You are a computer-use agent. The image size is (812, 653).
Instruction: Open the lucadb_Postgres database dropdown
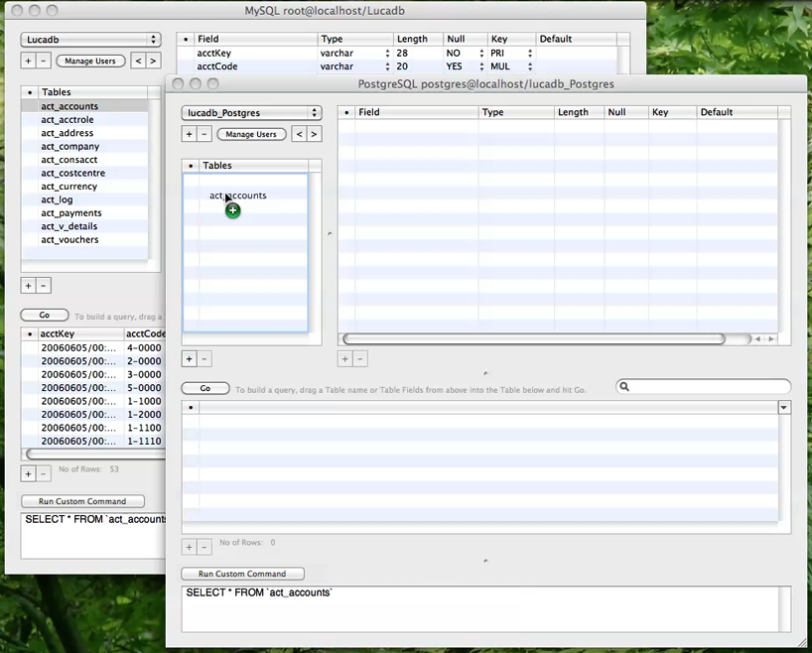click(x=252, y=113)
